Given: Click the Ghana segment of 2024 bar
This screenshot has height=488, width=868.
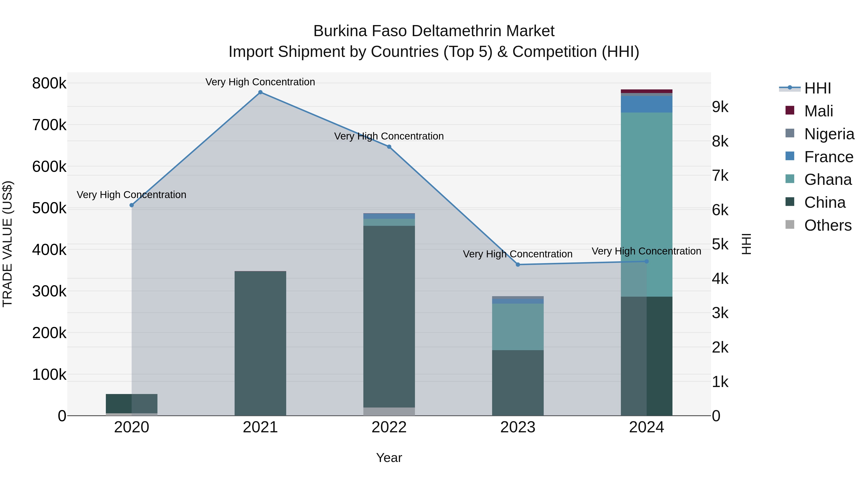Looking at the screenshot, I should (647, 204).
